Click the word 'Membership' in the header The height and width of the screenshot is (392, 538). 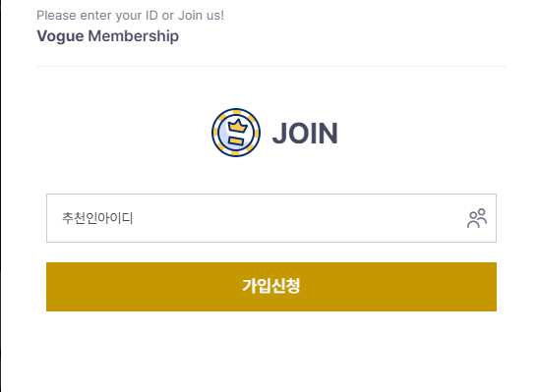pyautogui.click(x=134, y=36)
